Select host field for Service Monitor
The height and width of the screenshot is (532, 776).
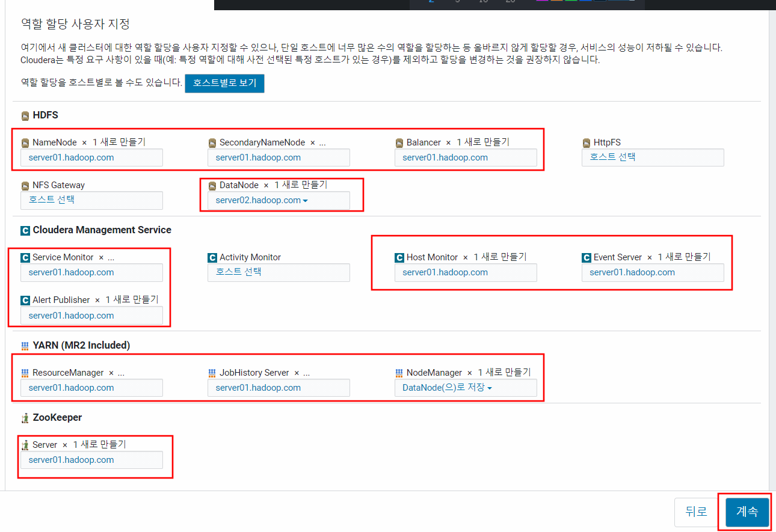coord(91,272)
